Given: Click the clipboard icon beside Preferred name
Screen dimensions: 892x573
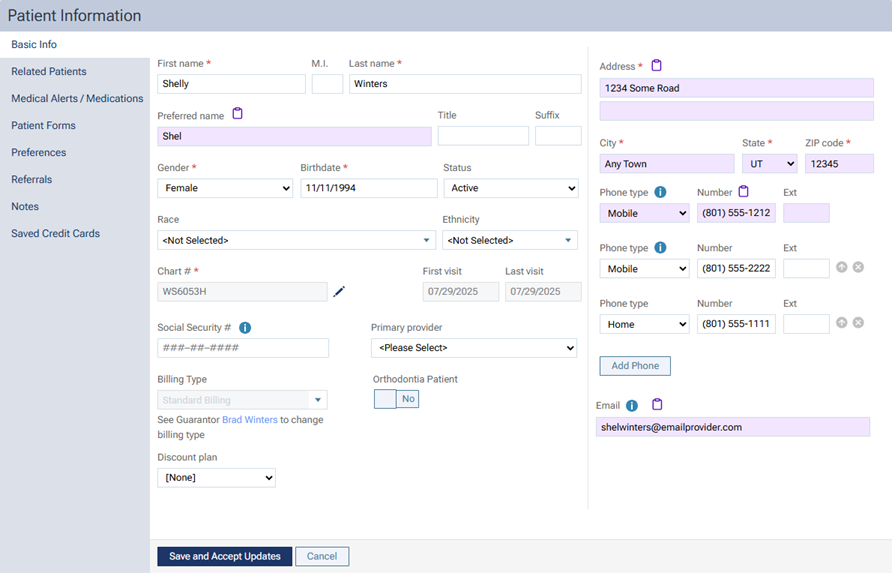Looking at the screenshot, I should click(x=238, y=114).
